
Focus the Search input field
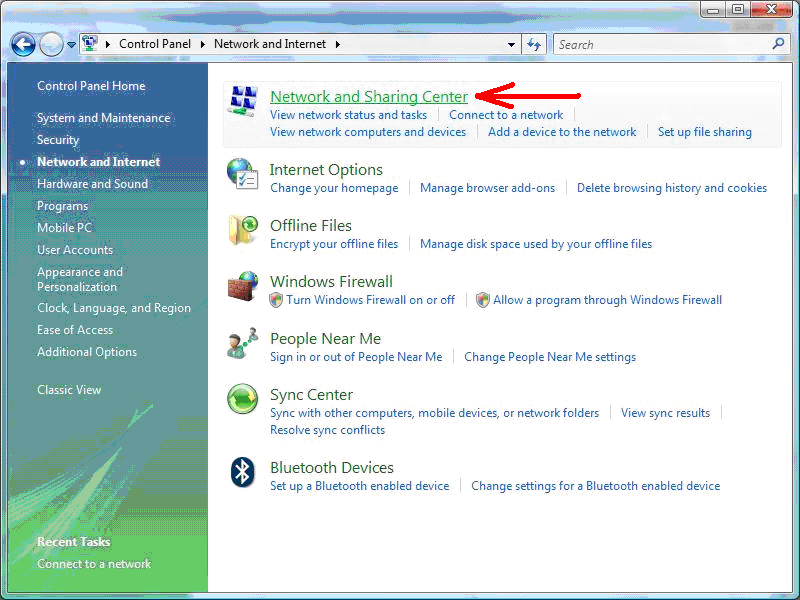coord(663,44)
